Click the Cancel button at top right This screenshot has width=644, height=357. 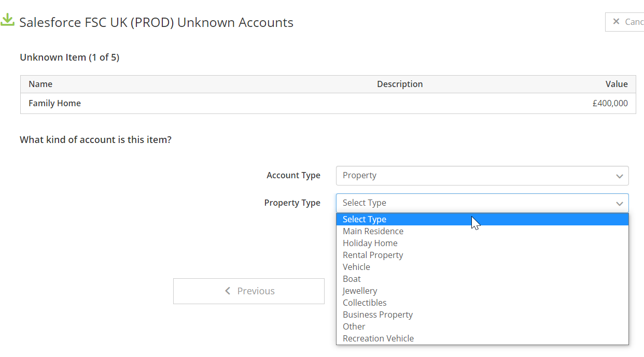click(x=625, y=22)
